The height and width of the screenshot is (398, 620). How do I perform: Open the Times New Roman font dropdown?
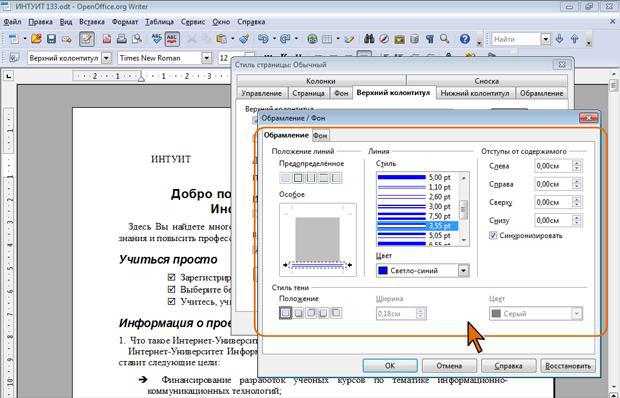[x=206, y=58]
